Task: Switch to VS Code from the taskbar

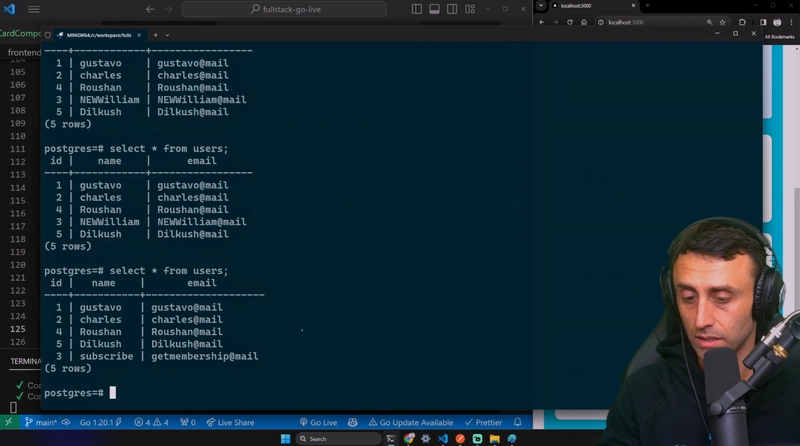Action: click(442, 438)
